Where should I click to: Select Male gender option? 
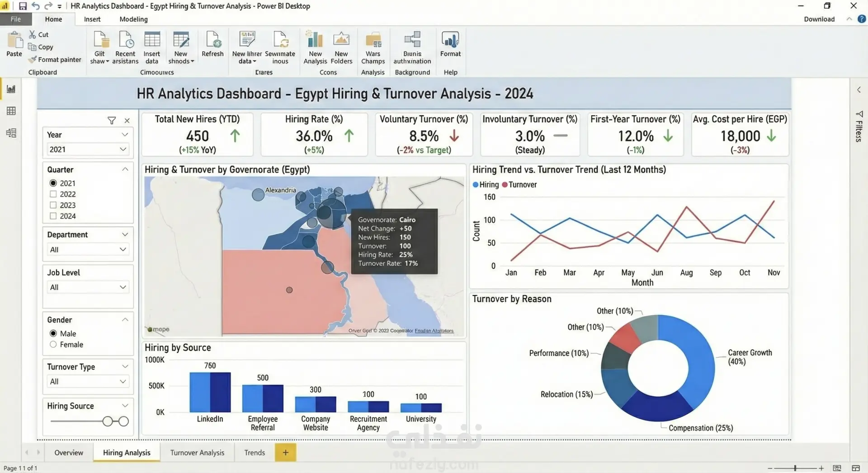pos(53,333)
